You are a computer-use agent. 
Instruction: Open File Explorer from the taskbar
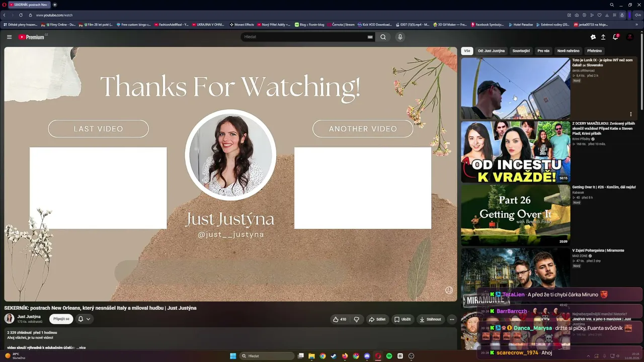point(311,356)
